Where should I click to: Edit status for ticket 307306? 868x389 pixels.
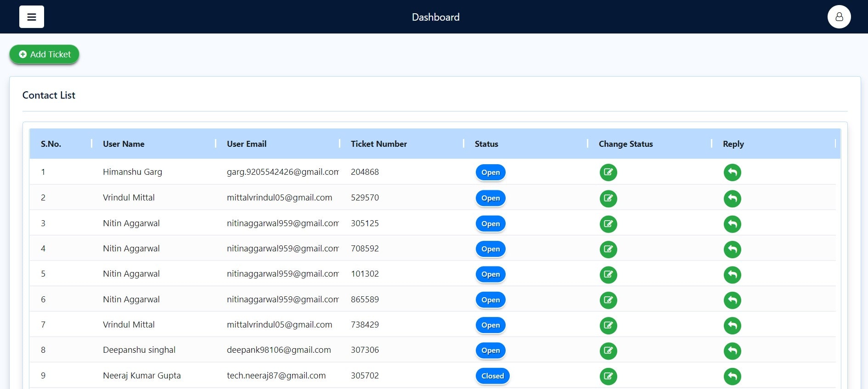pos(609,351)
